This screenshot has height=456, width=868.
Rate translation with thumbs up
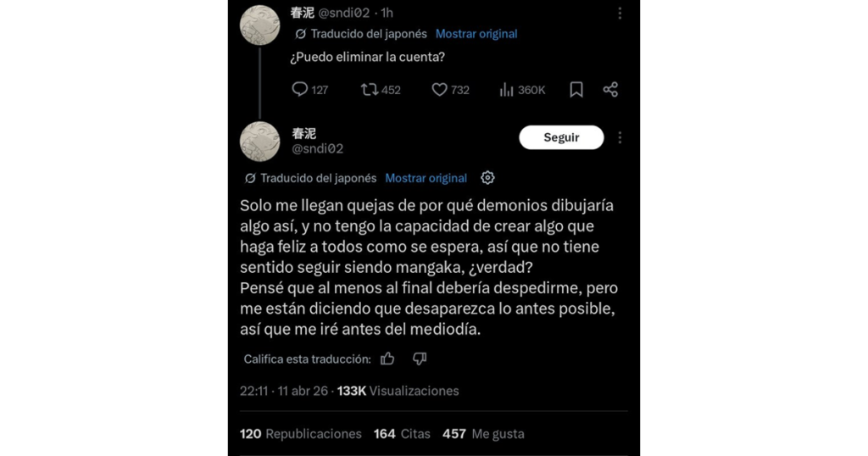click(x=387, y=359)
